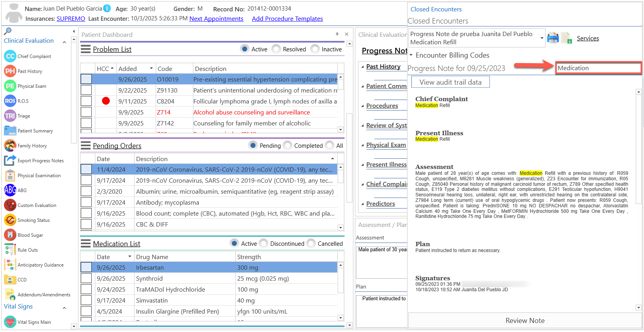The image size is (644, 332).
Task: Open Pending Orders hamburger menu icon
Action: click(86, 146)
